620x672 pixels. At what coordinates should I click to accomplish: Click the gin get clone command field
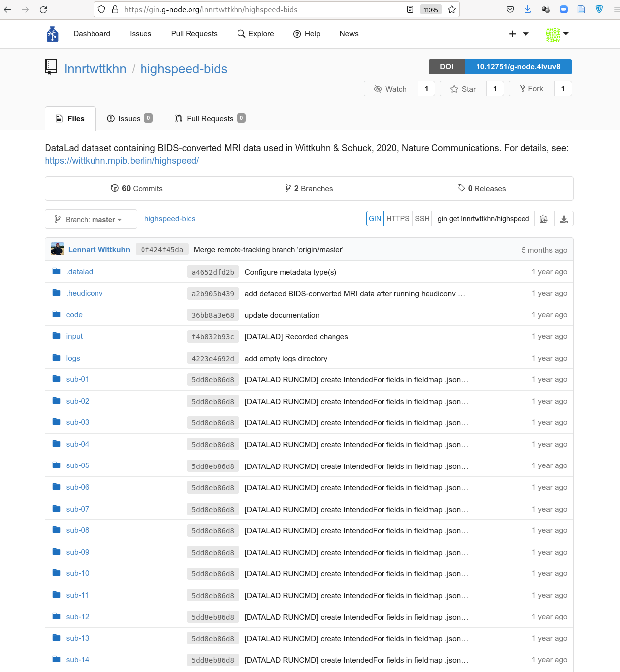pyautogui.click(x=483, y=219)
